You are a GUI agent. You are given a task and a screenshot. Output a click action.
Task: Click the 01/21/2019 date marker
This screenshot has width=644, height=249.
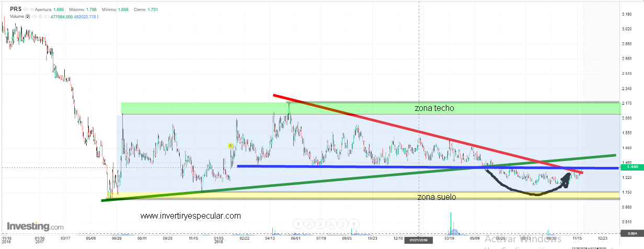(419, 240)
